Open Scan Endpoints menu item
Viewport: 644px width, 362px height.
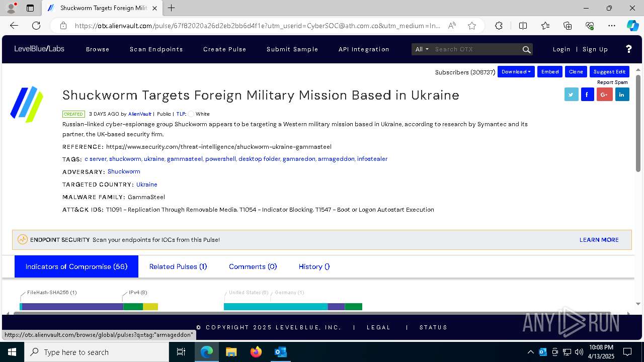pyautogui.click(x=156, y=49)
